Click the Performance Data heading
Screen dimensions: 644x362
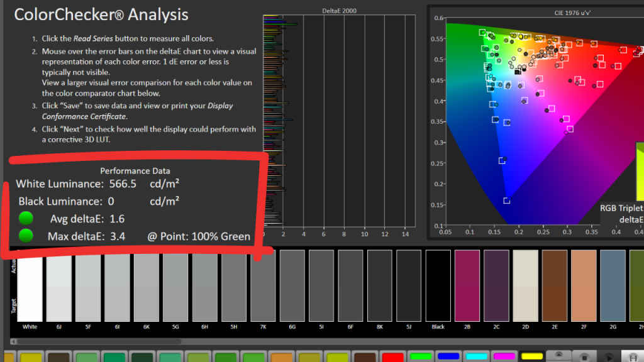click(x=135, y=171)
